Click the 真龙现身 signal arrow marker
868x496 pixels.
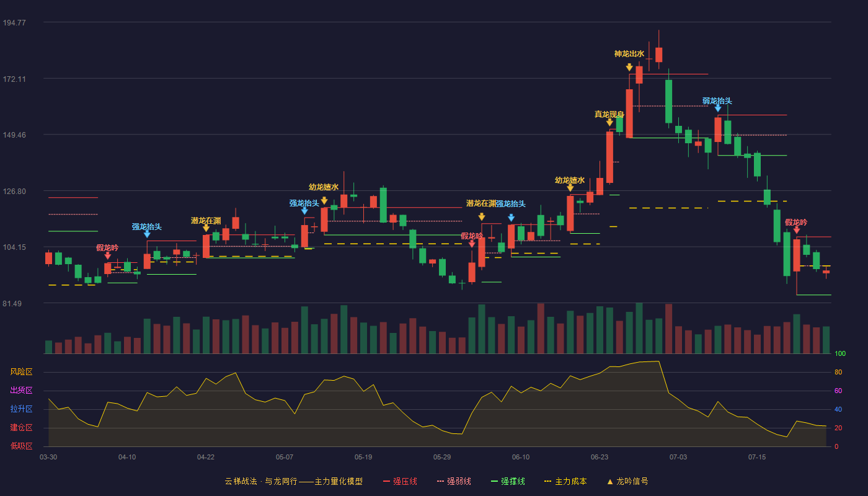tap(609, 123)
